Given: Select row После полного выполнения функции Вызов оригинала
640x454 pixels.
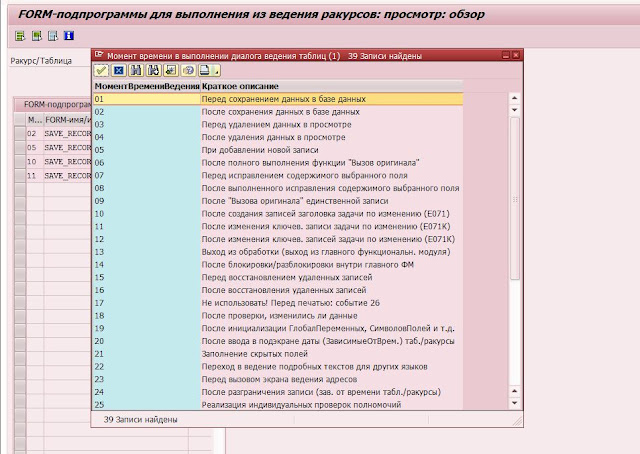Looking at the screenshot, I should (278, 162).
